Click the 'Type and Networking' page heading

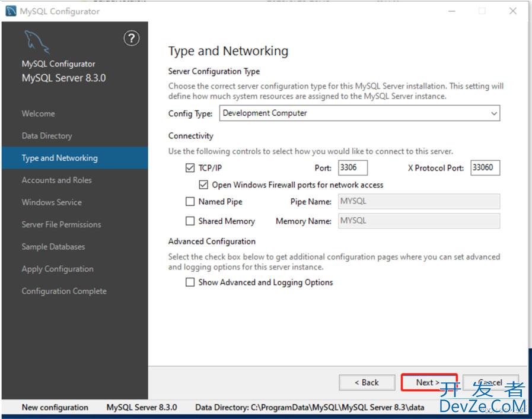tap(228, 51)
